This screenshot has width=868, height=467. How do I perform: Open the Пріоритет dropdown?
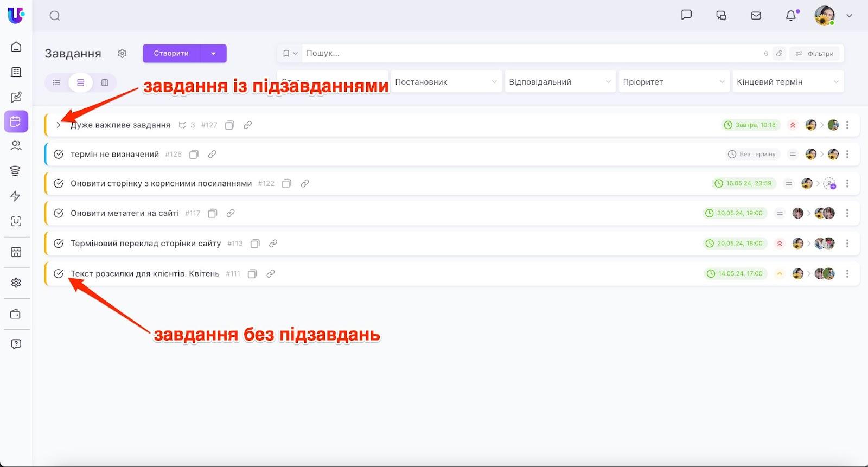(x=674, y=82)
